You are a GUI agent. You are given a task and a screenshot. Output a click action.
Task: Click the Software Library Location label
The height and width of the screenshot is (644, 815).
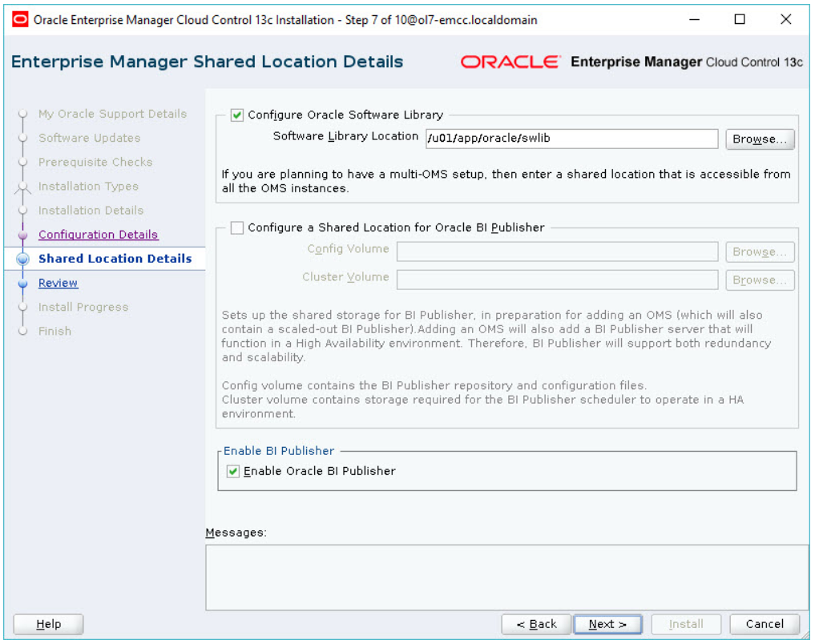[345, 137]
